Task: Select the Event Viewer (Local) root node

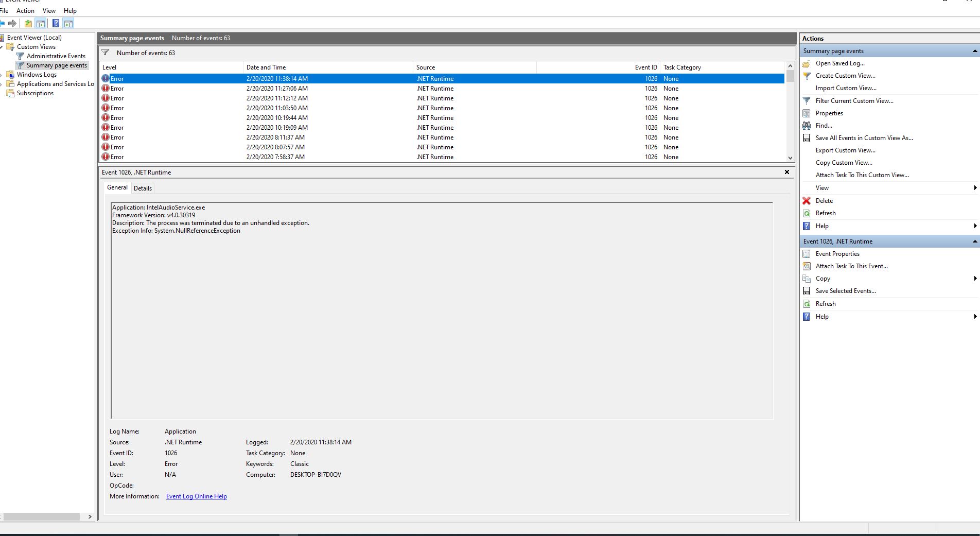Action: coord(34,38)
